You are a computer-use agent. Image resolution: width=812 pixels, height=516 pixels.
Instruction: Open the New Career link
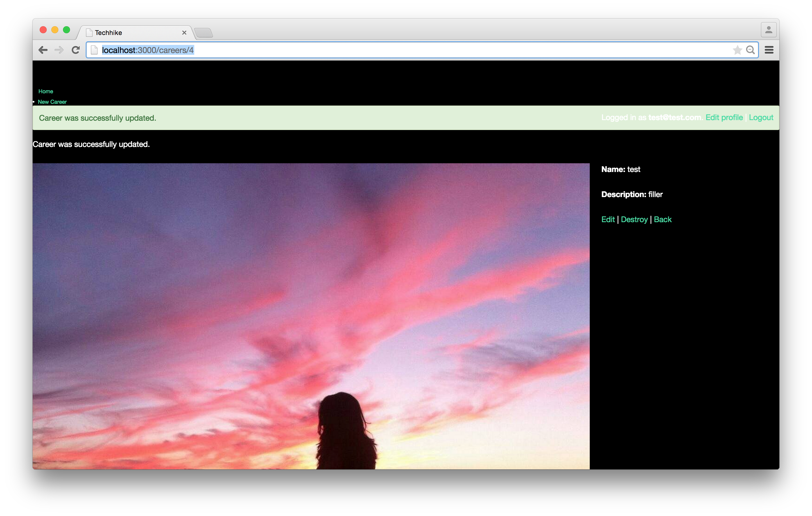point(52,102)
